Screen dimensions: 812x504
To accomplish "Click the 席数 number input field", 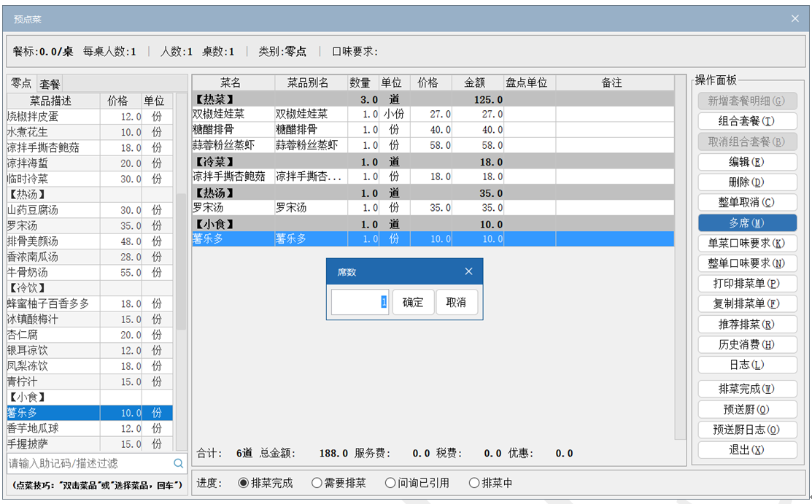I will click(x=360, y=302).
